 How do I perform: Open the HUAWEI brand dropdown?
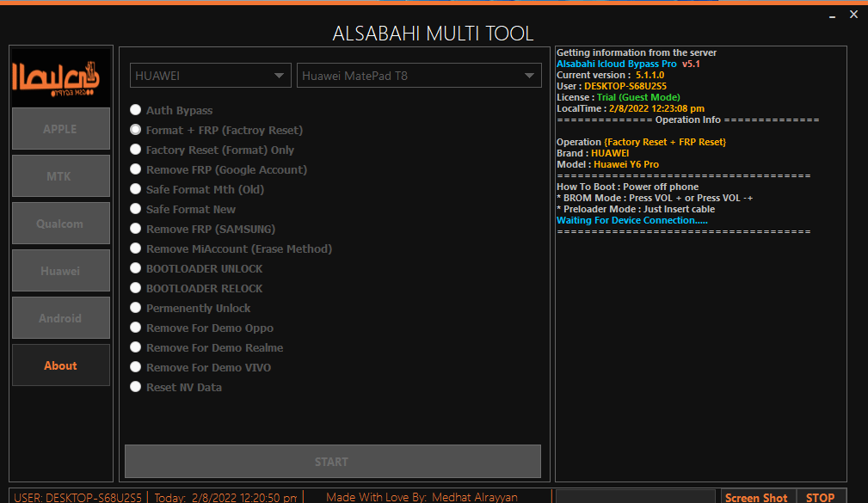[210, 75]
